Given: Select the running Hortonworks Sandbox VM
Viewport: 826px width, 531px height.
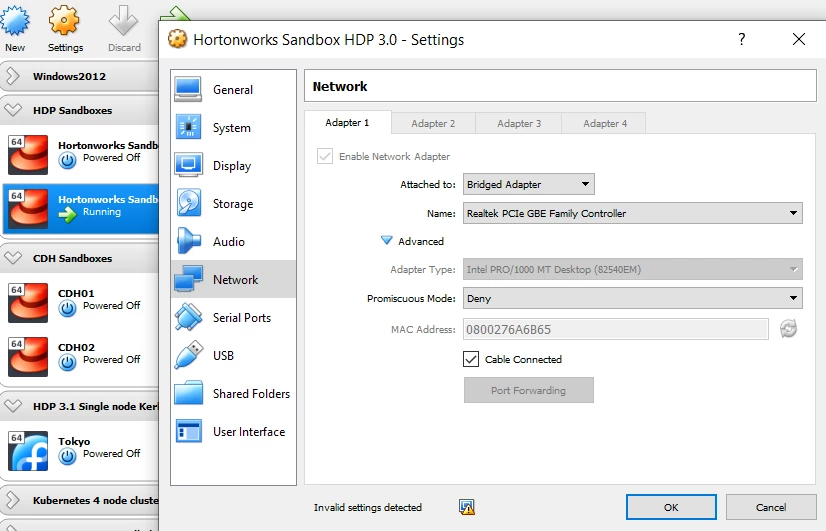Looking at the screenshot, I should (x=80, y=209).
